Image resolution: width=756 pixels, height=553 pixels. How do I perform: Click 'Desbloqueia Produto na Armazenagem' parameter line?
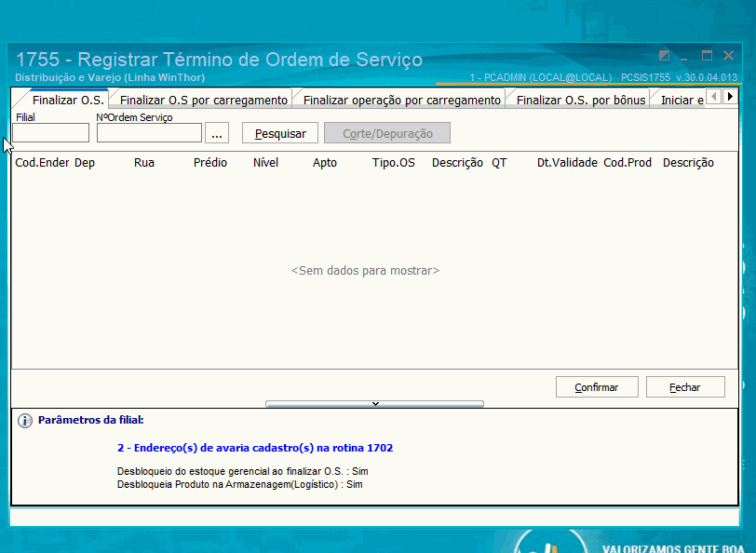(x=239, y=484)
